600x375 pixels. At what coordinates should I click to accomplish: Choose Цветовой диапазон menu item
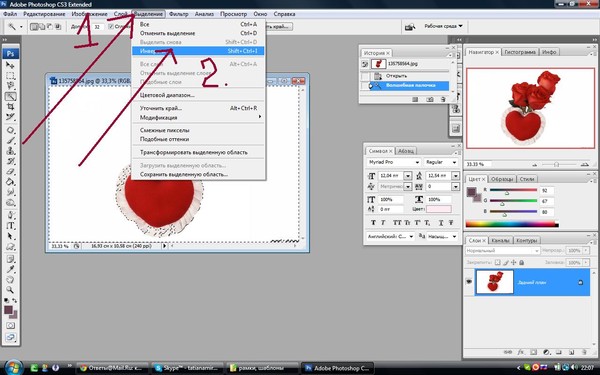(198, 95)
